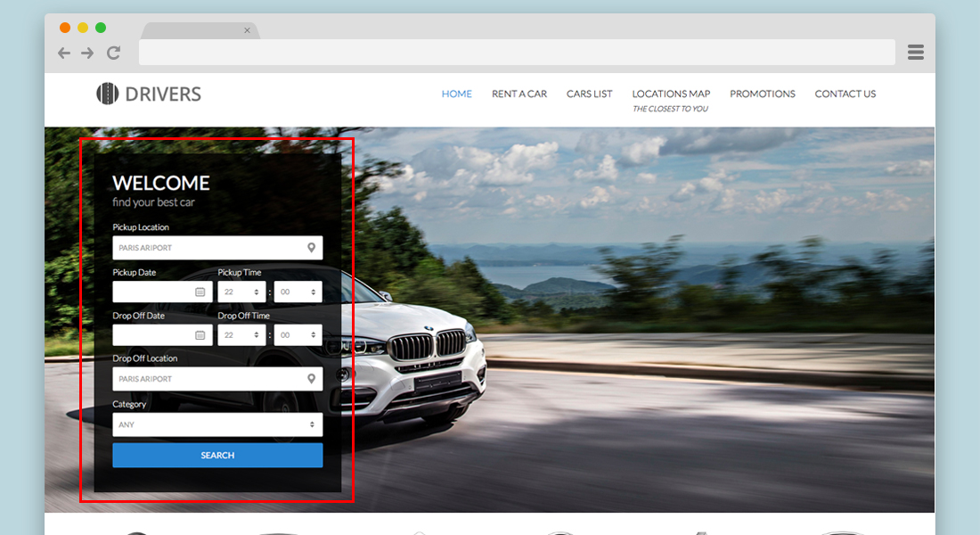Expand the Drop Off Time minutes dropdown

(298, 335)
